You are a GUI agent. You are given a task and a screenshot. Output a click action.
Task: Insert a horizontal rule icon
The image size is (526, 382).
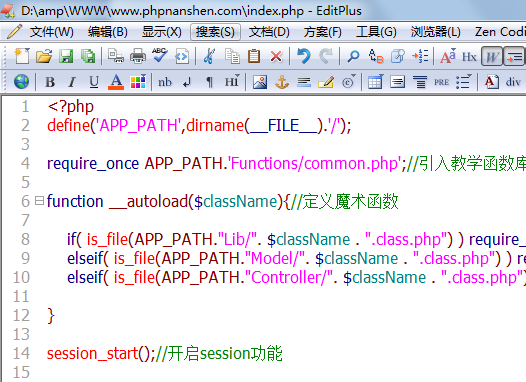[304, 83]
